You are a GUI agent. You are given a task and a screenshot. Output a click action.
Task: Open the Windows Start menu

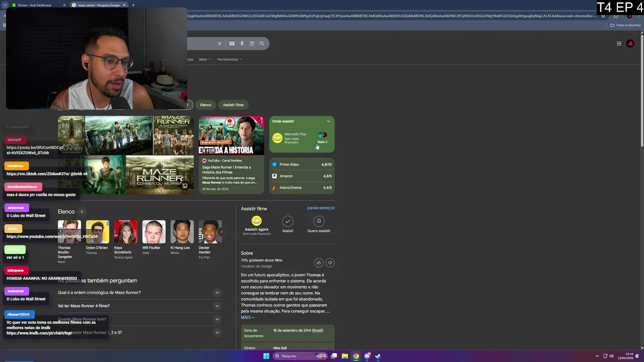pyautogui.click(x=266, y=356)
